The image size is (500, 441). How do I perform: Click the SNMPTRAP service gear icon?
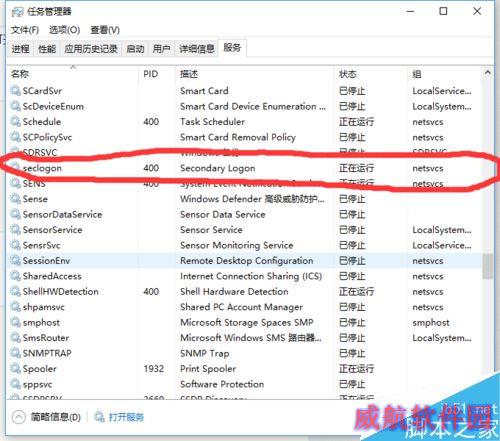15,353
